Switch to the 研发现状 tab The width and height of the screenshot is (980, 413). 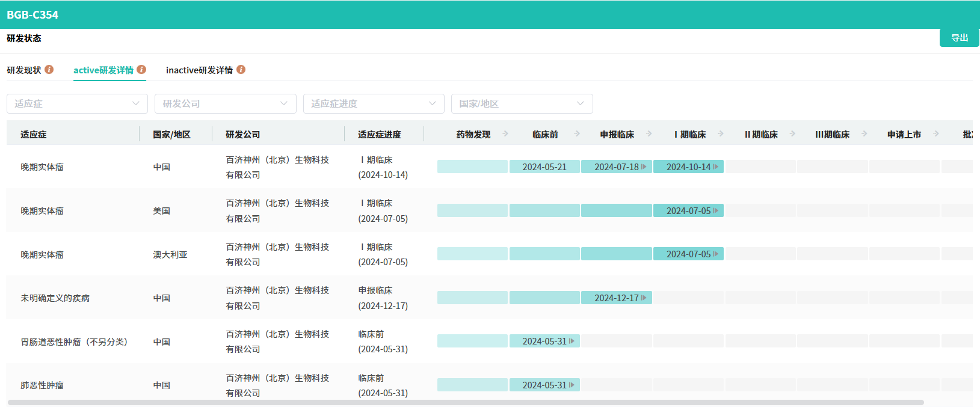pos(24,70)
